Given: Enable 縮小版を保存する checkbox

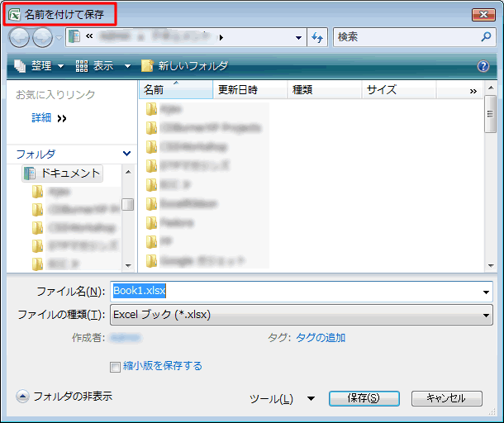Looking at the screenshot, I should pyautogui.click(x=115, y=367).
